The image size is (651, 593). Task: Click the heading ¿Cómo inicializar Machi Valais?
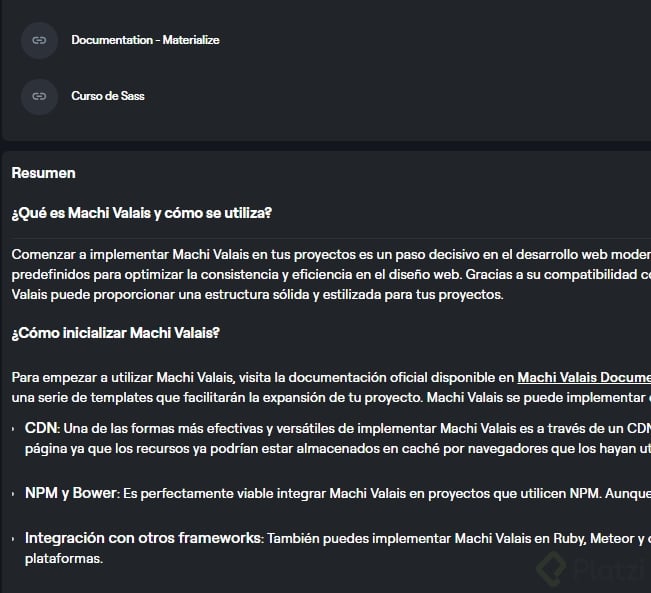click(x=116, y=333)
